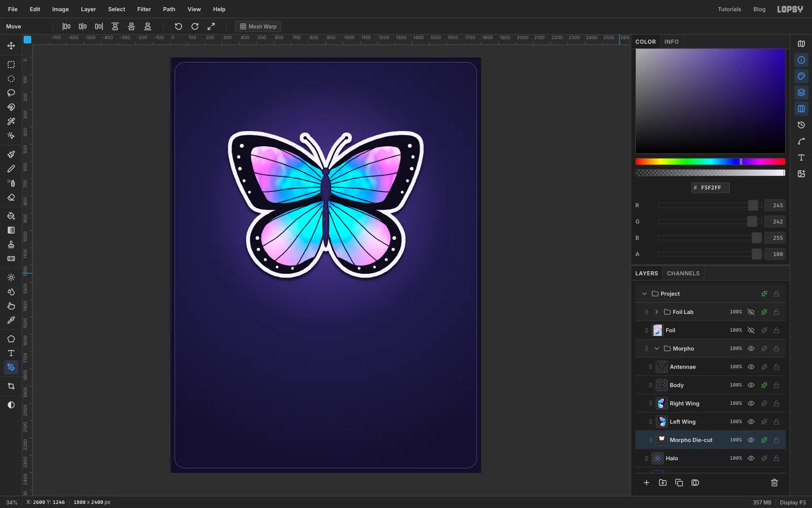Choose the Pencil tool

(11, 169)
